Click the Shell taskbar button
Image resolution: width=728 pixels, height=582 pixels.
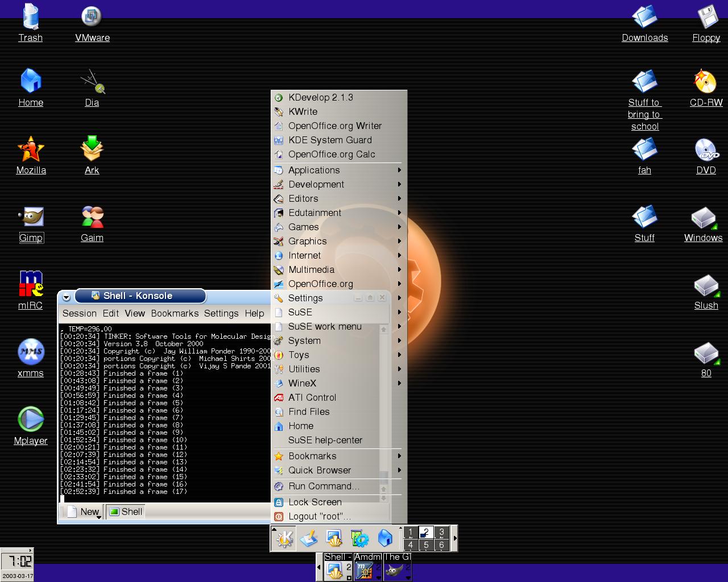click(x=338, y=567)
